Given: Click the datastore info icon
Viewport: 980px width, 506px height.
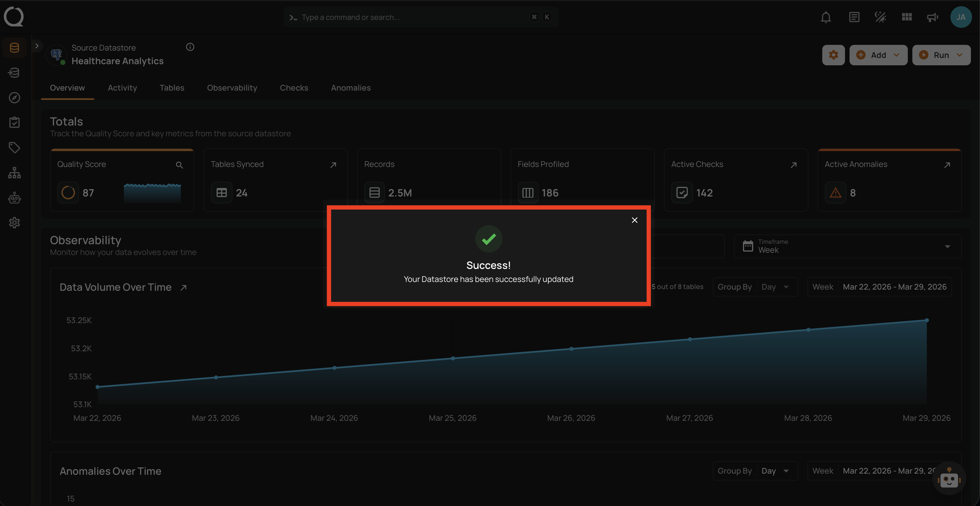Looking at the screenshot, I should (x=190, y=47).
